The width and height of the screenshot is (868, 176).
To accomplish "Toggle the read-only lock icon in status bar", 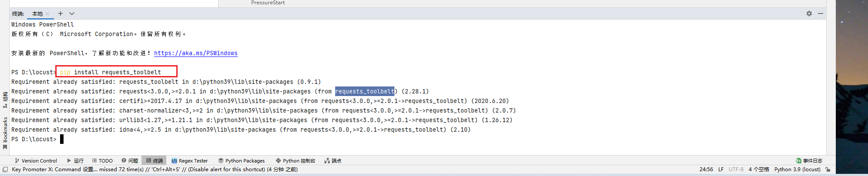I will click(828, 169).
